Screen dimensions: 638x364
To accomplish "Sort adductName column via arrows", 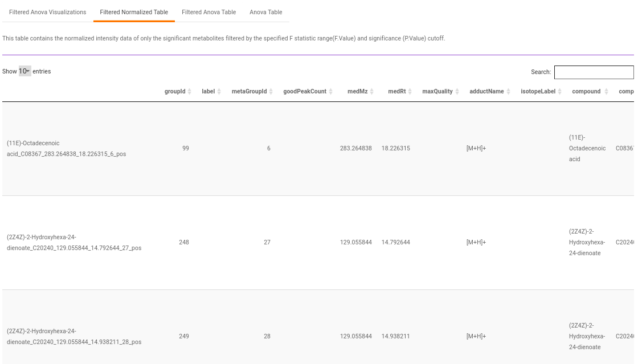I will (508, 92).
